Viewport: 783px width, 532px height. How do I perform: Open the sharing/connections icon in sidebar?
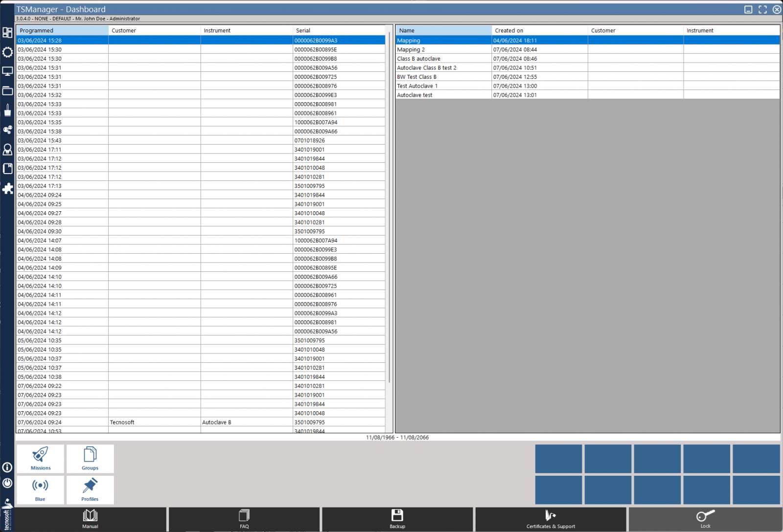pos(8,130)
